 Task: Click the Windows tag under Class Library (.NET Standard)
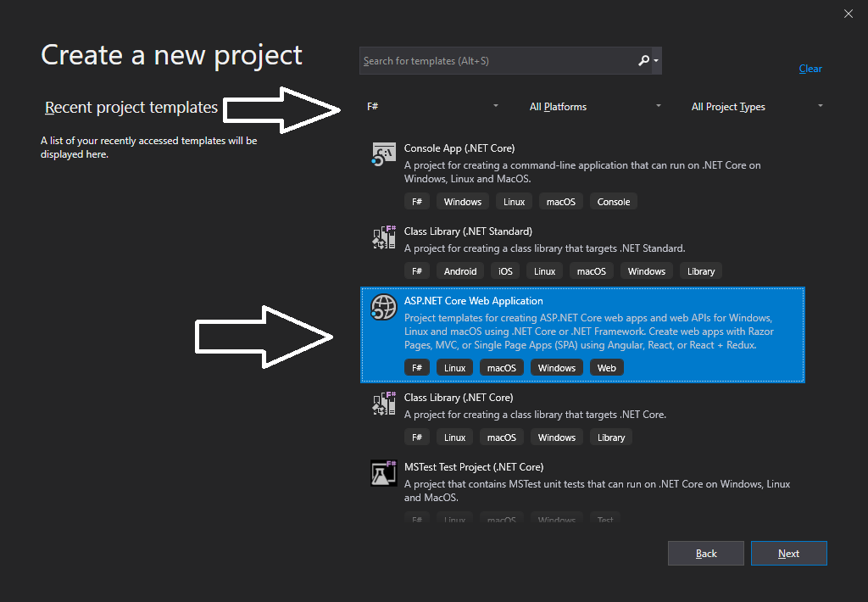pyautogui.click(x=647, y=271)
